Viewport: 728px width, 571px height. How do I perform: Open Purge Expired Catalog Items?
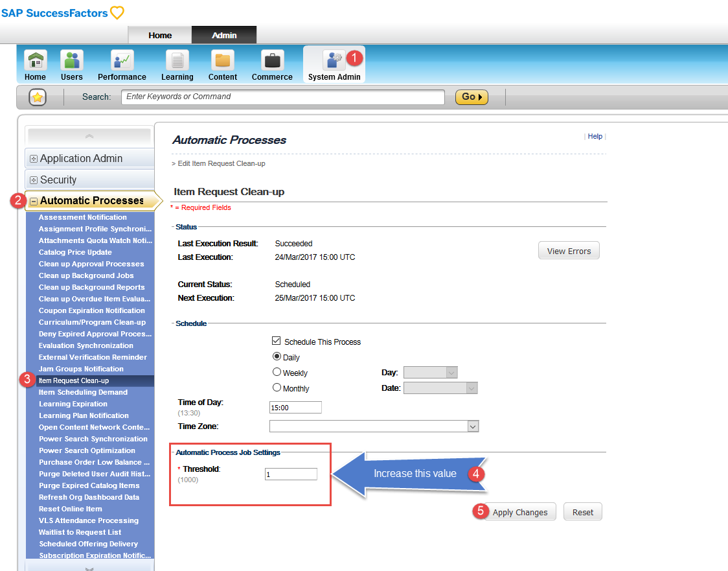89,485
